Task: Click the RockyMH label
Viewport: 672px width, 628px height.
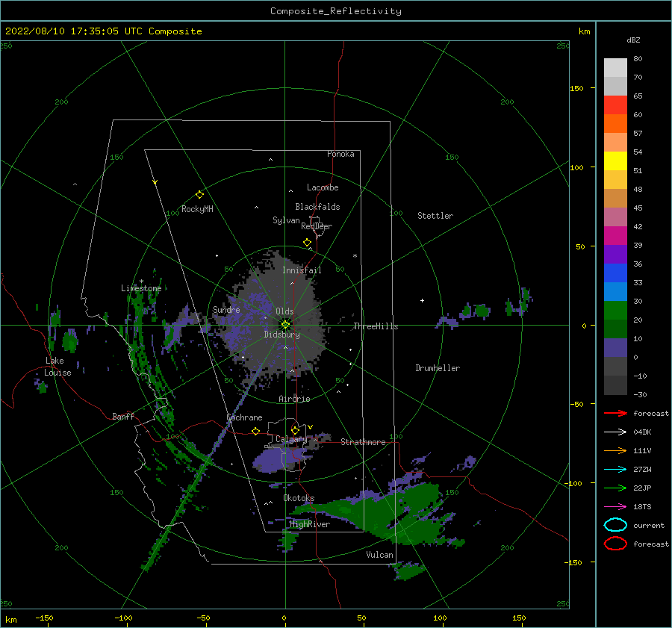Action: pyautogui.click(x=197, y=209)
